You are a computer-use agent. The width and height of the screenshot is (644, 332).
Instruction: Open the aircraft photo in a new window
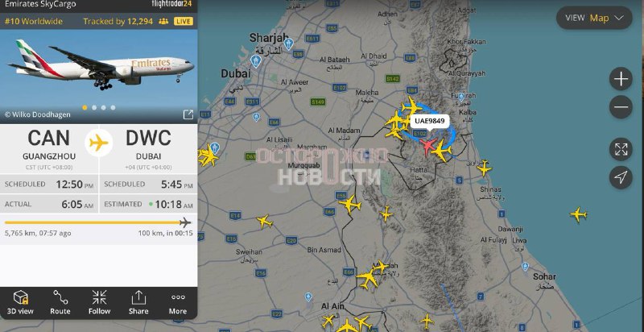click(x=188, y=114)
